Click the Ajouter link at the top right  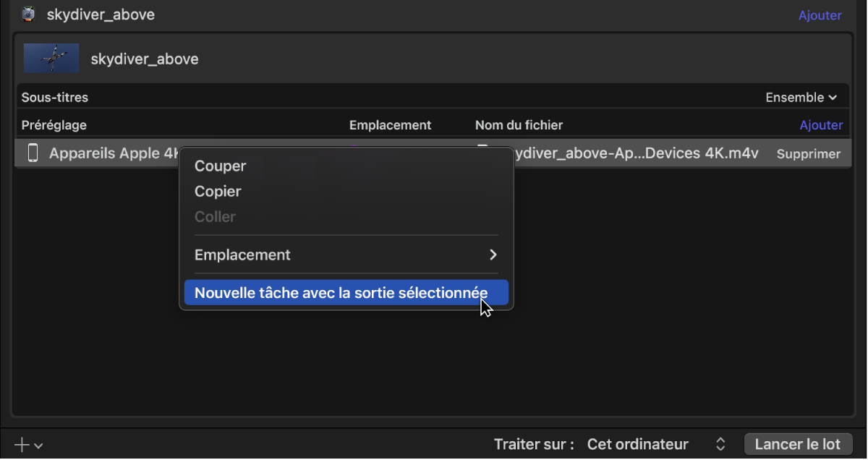tap(820, 14)
